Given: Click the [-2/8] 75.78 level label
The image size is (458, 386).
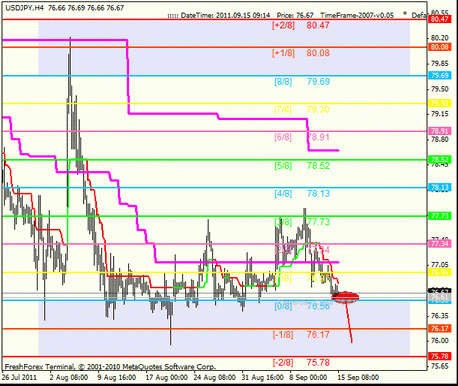Looking at the screenshot, I should [x=301, y=363].
